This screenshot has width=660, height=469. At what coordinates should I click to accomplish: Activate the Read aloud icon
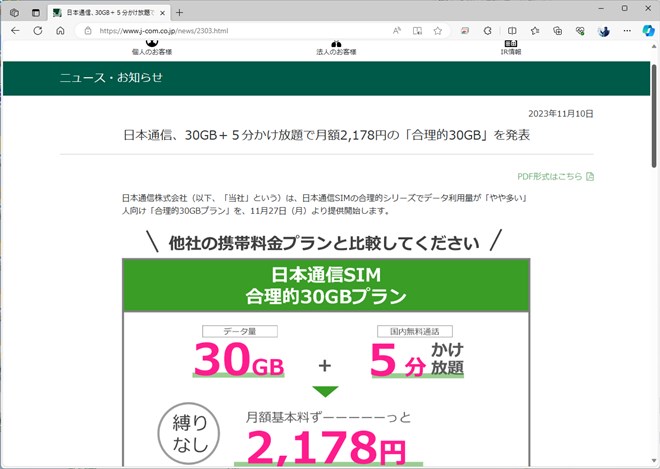397,31
